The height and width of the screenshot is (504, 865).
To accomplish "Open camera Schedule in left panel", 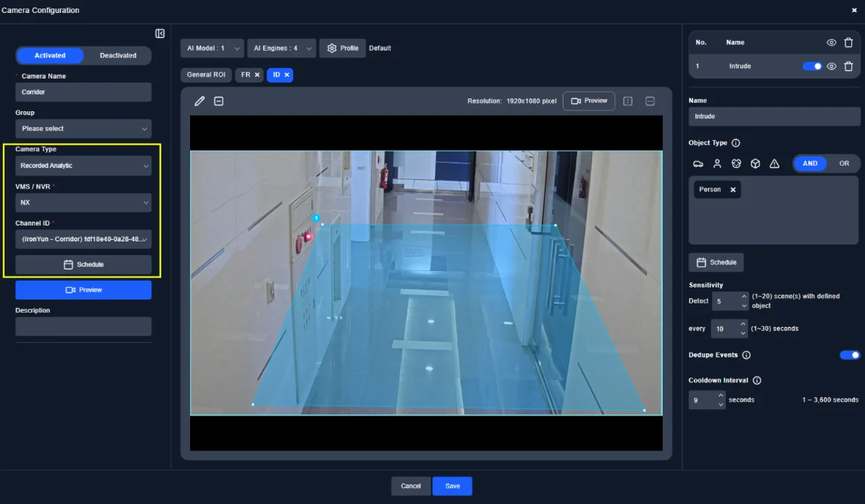I will click(x=83, y=265).
